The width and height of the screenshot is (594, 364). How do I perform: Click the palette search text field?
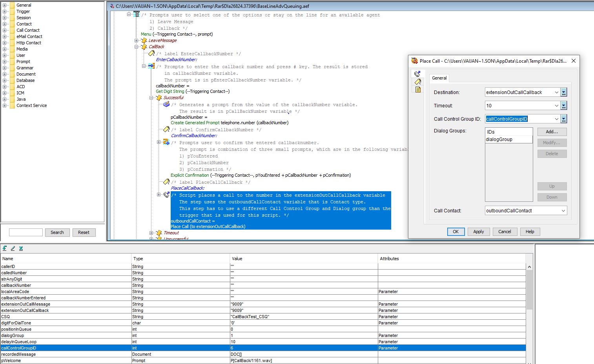(x=26, y=232)
